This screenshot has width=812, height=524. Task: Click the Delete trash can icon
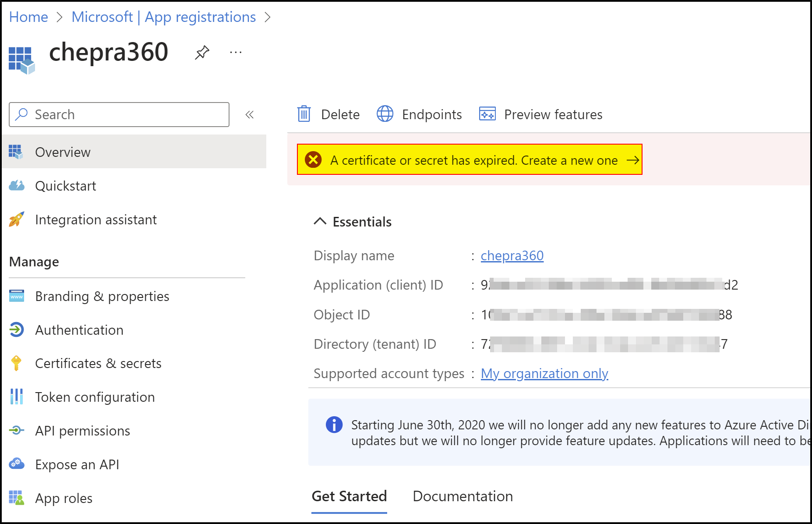pyautogui.click(x=304, y=114)
